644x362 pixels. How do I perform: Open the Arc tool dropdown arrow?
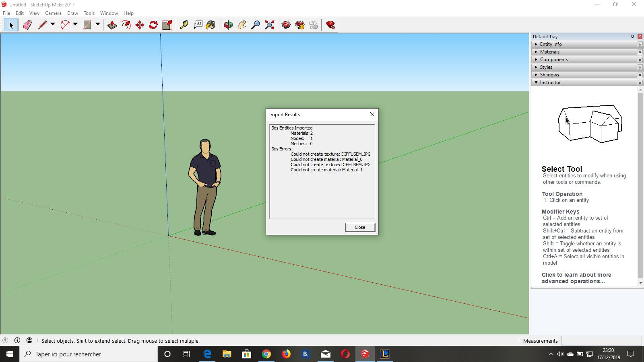tap(75, 25)
